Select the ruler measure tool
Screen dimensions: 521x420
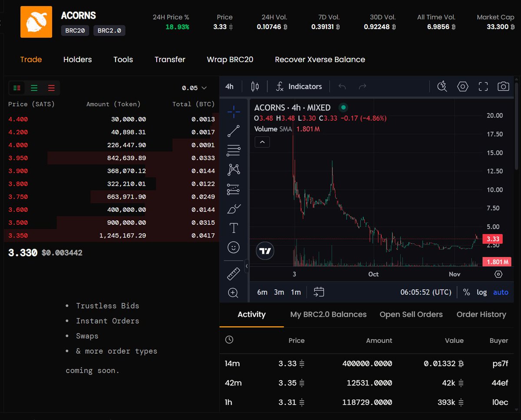pos(234,274)
